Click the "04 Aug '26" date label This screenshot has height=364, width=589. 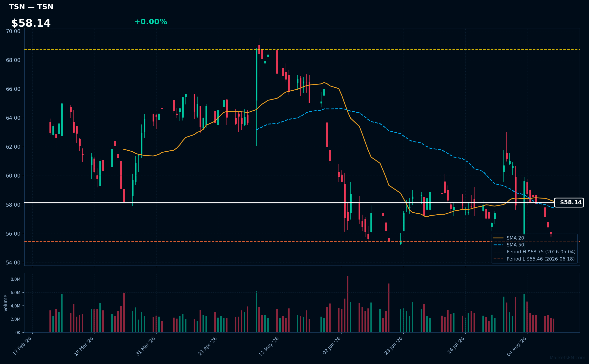click(517, 346)
